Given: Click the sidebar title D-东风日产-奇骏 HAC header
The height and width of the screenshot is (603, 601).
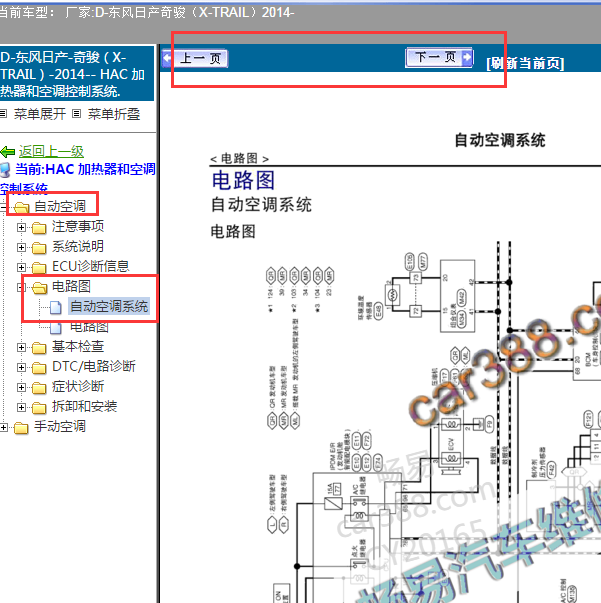Looking at the screenshot, I should (77, 74).
